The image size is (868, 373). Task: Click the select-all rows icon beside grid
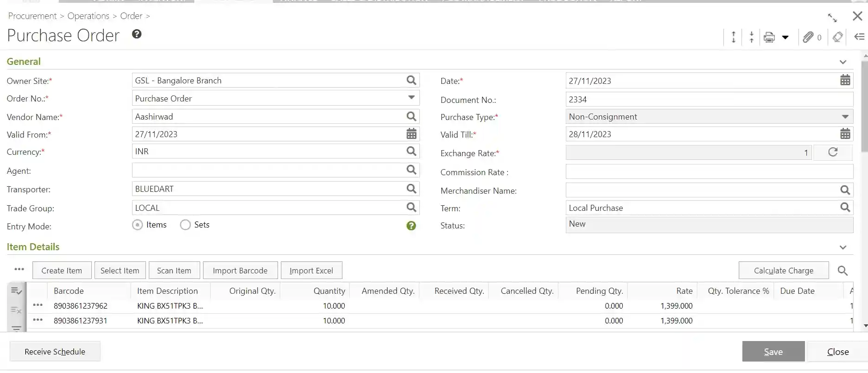coord(16,291)
